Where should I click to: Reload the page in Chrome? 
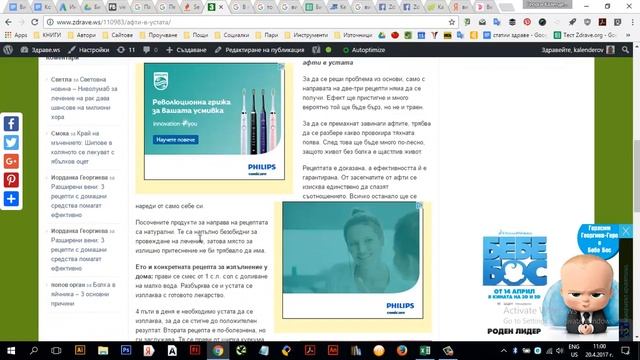pos(35,22)
